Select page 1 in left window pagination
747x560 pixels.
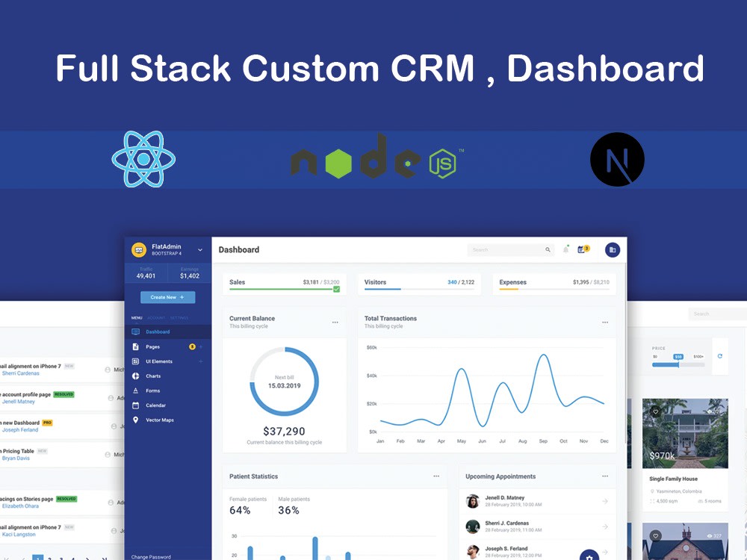[x=38, y=558]
